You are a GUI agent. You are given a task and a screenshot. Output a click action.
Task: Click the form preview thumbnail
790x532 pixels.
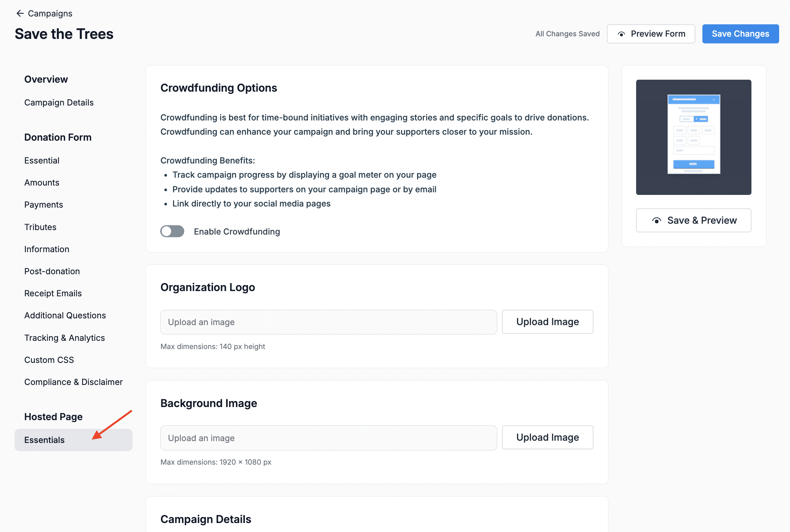pos(693,137)
